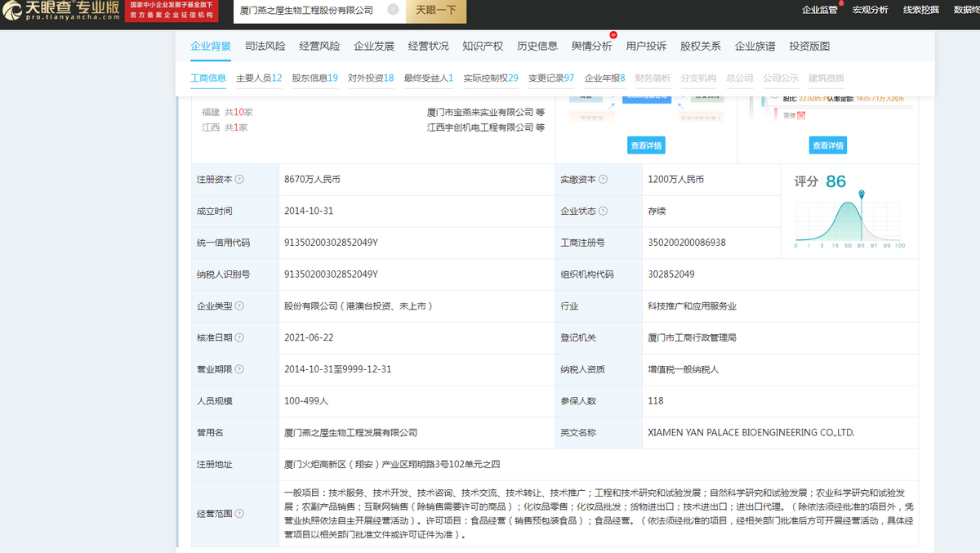
Task: Select the 股东信息19 sub-tab
Action: tap(315, 78)
